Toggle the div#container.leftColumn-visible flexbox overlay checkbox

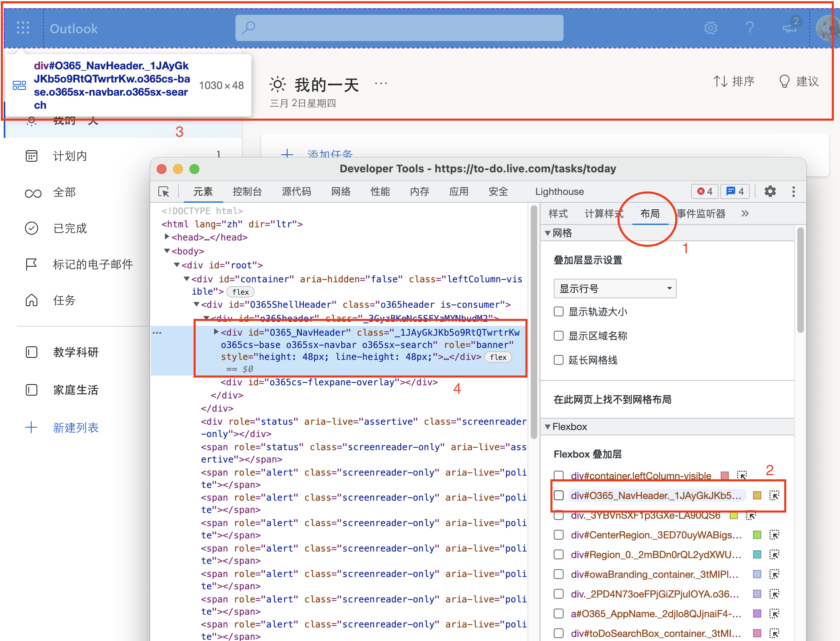pos(558,476)
